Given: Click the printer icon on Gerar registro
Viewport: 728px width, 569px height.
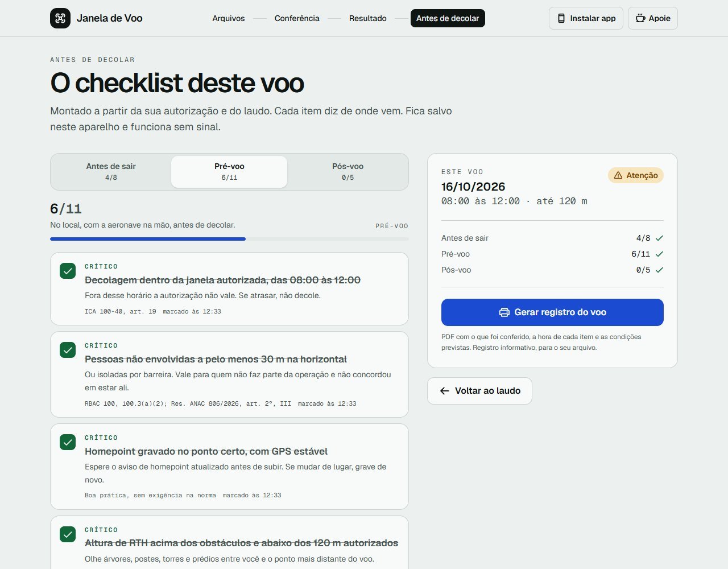Looking at the screenshot, I should tap(504, 312).
